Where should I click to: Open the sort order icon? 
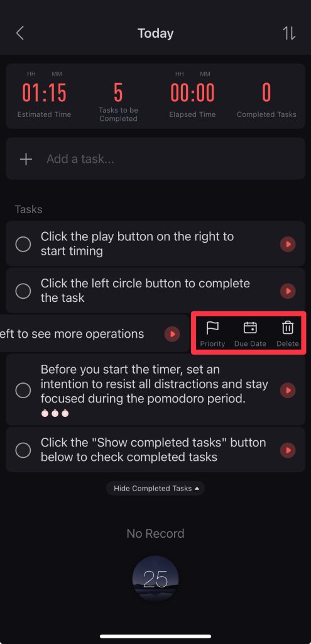(289, 33)
